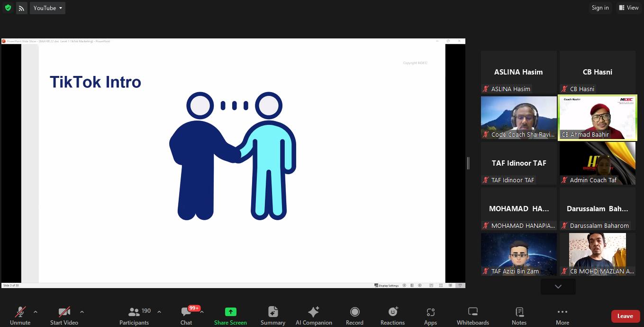Click Display Settings in PowerPoint status bar
This screenshot has height=327, width=644.
[x=387, y=286]
